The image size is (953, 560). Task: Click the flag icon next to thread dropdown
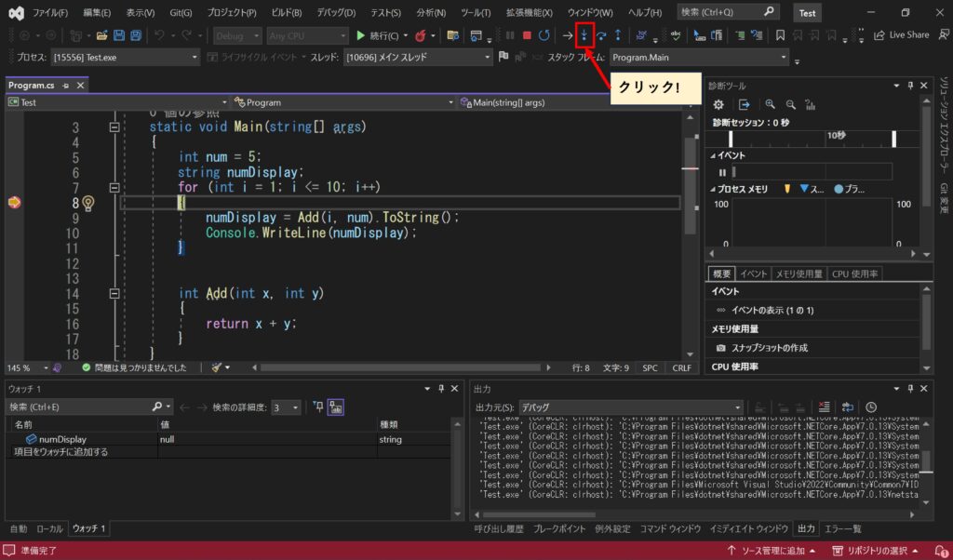pyautogui.click(x=503, y=57)
